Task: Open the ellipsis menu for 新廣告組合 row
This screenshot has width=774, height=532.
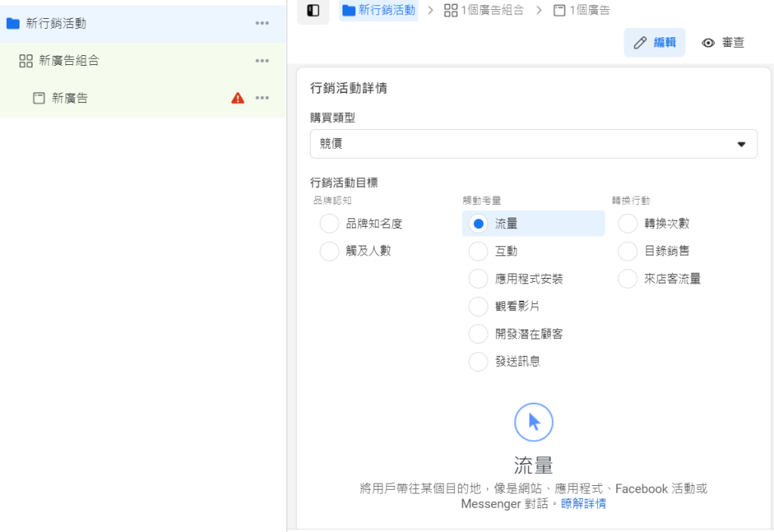Action: coord(262,60)
